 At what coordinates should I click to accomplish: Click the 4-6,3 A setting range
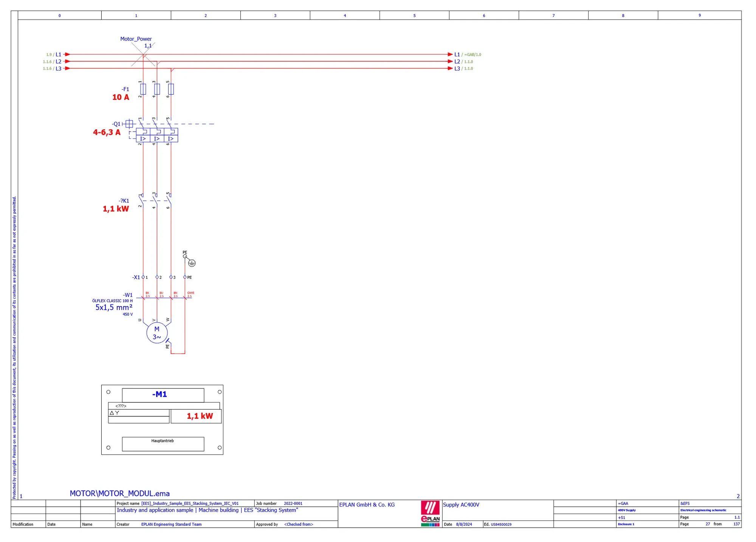pos(107,132)
